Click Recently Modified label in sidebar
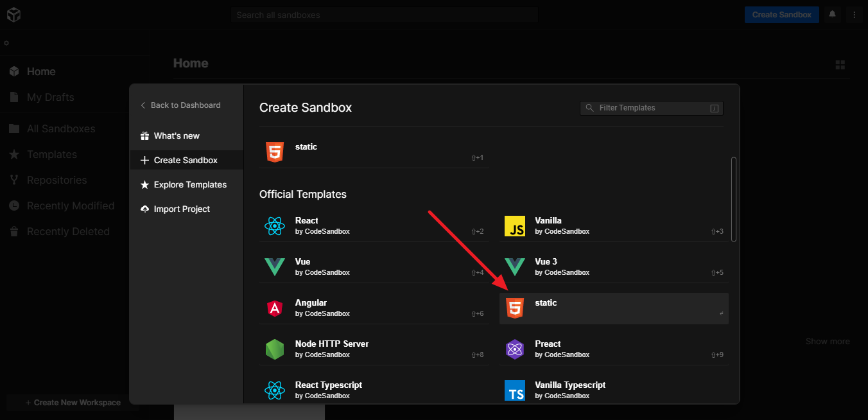Image resolution: width=868 pixels, height=420 pixels. coord(71,206)
